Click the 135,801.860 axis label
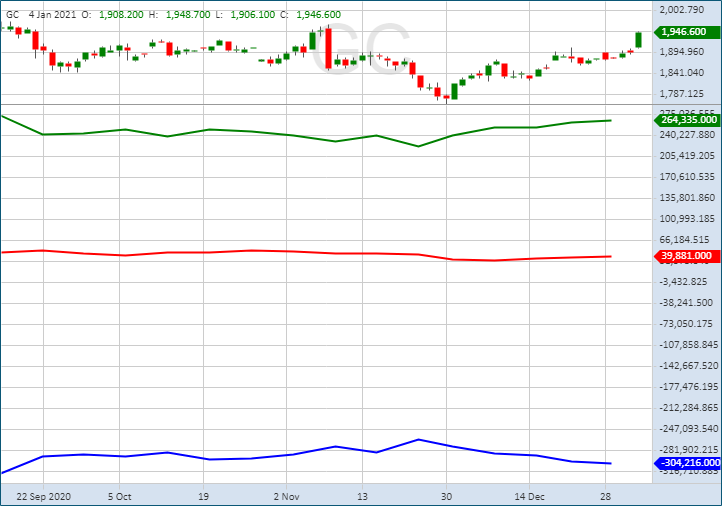 click(x=687, y=198)
